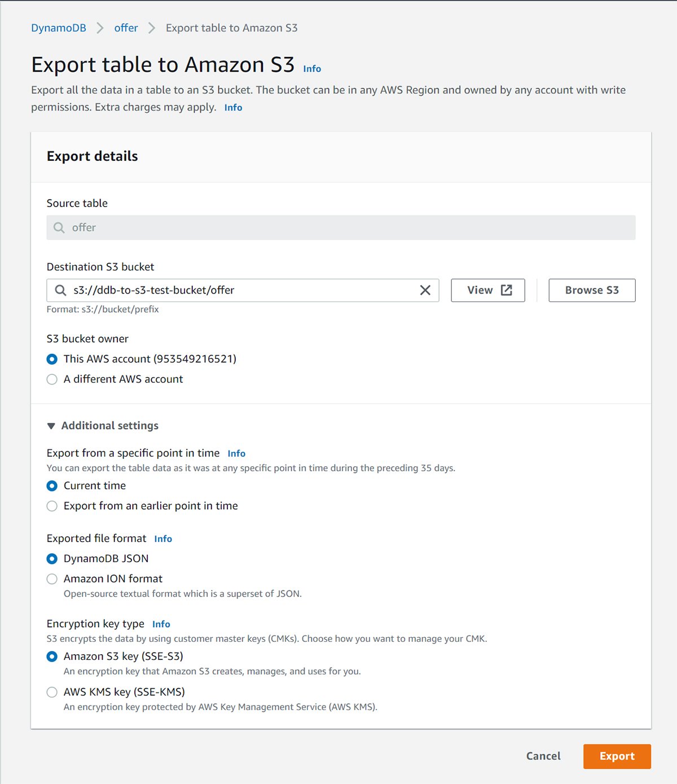Screen dimensions: 677x784
Task: Click inside the Destination S3 bucket input
Action: (x=243, y=290)
